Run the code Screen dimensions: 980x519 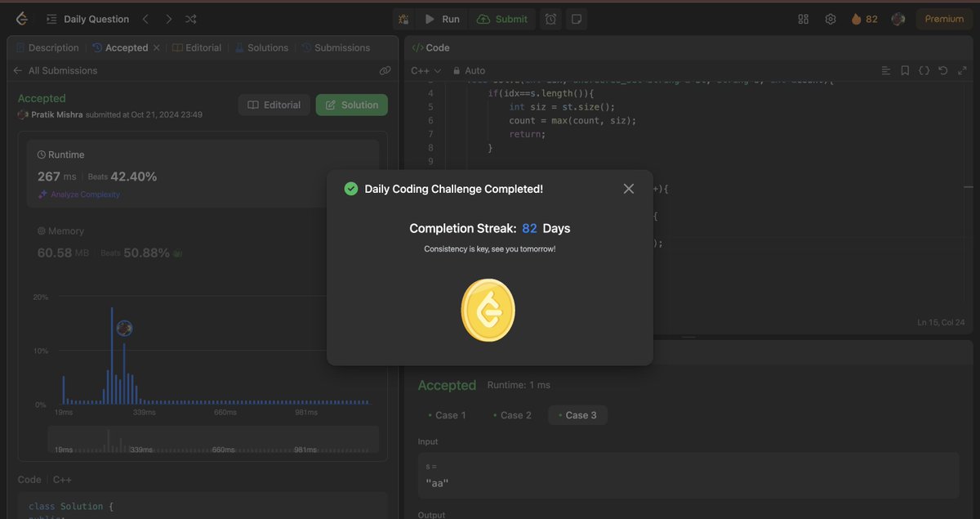pos(442,19)
